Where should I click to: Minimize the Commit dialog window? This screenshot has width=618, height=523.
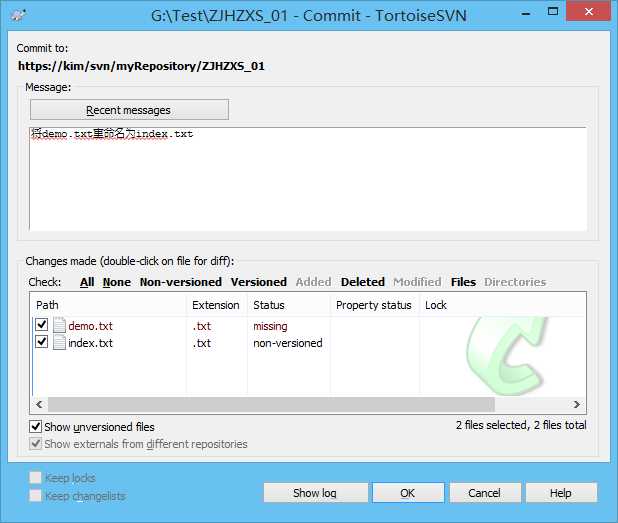click(x=525, y=13)
